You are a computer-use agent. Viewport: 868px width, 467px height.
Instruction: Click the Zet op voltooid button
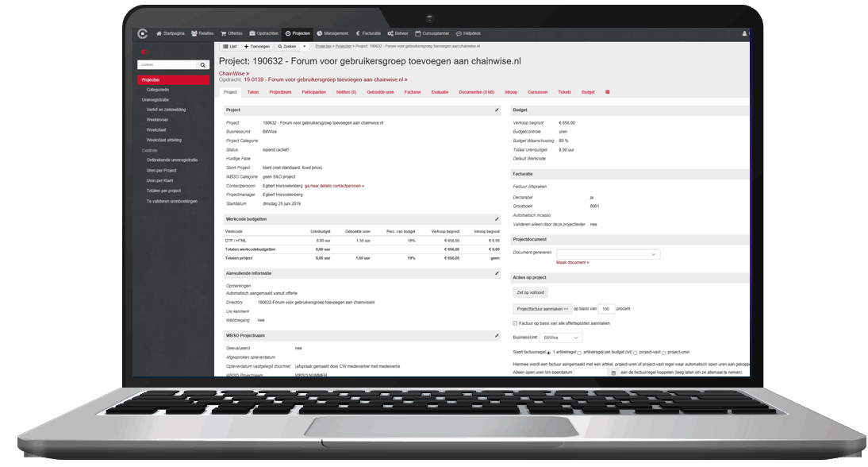(530, 292)
